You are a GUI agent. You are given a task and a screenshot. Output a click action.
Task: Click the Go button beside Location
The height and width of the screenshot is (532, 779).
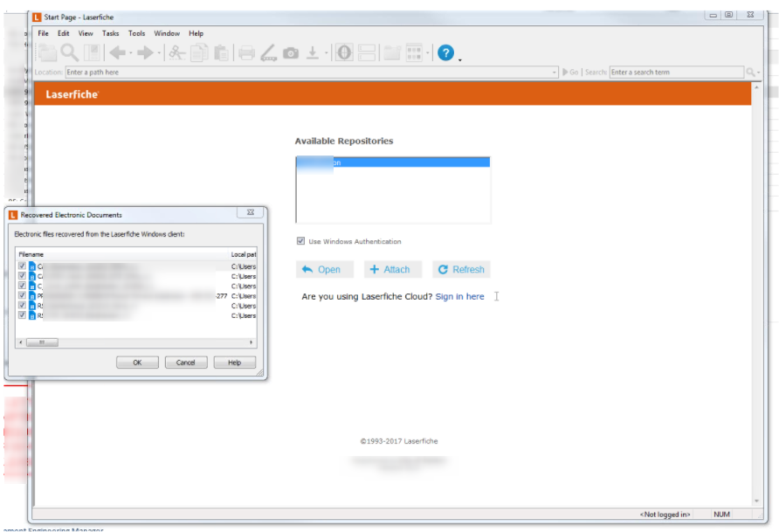(570, 73)
